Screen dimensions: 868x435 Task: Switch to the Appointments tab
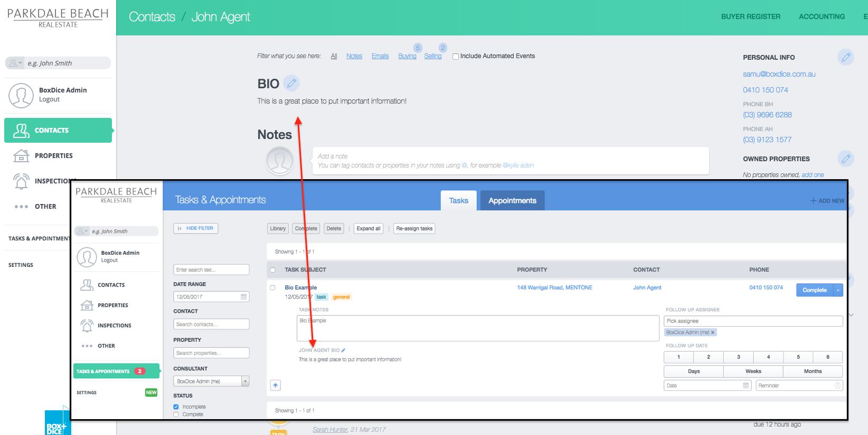[513, 201]
